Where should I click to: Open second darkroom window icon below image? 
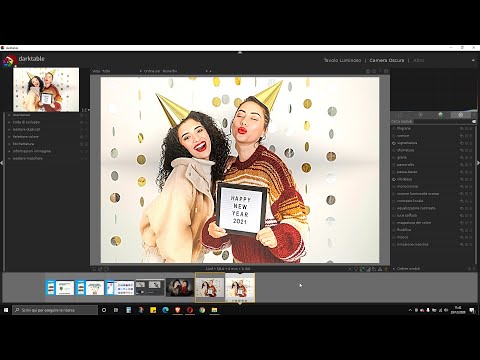point(106,269)
